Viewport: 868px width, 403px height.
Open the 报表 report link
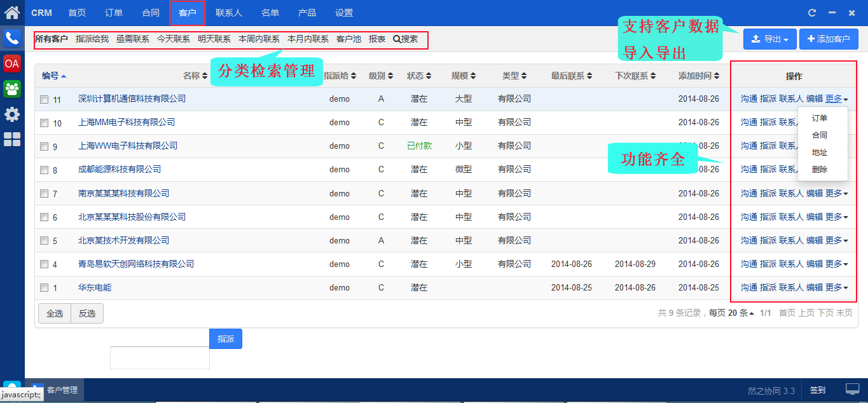click(x=377, y=39)
